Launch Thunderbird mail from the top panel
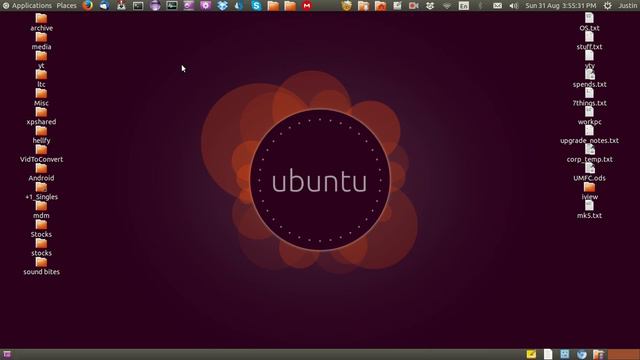 tap(104, 6)
